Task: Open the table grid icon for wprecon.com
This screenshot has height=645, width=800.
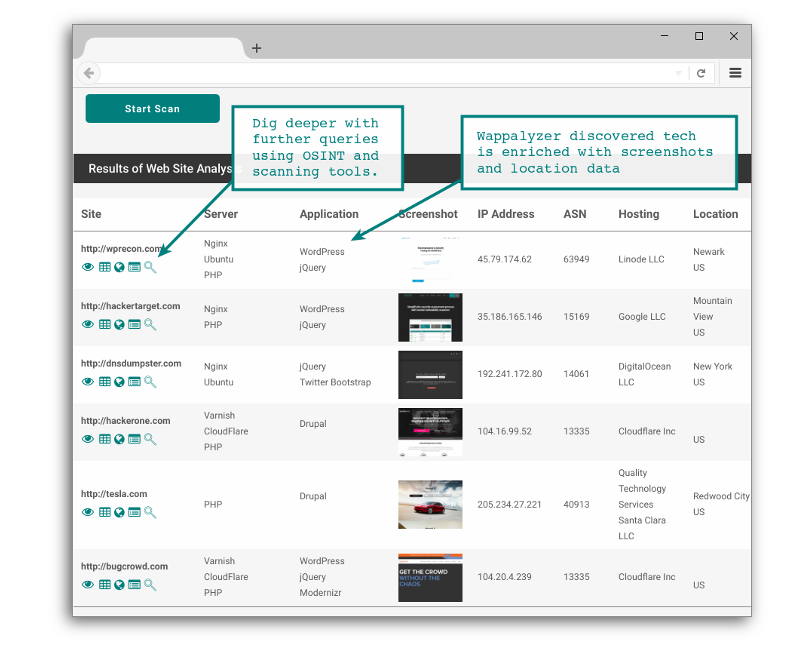Action: point(105,267)
